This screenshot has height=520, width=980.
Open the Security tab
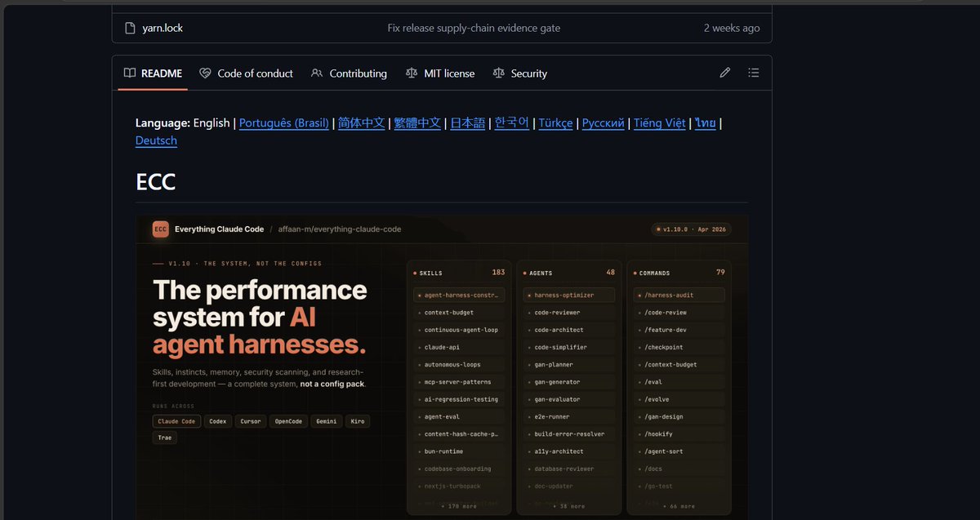click(519, 73)
